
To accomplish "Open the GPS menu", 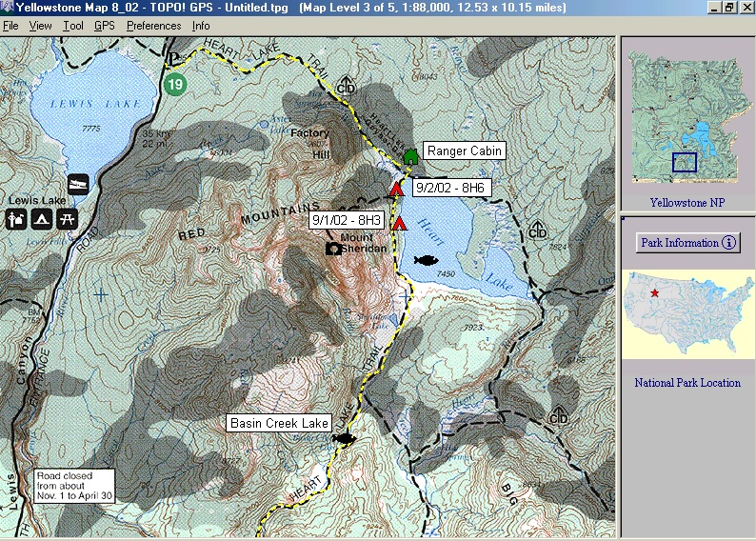I will 104,26.
